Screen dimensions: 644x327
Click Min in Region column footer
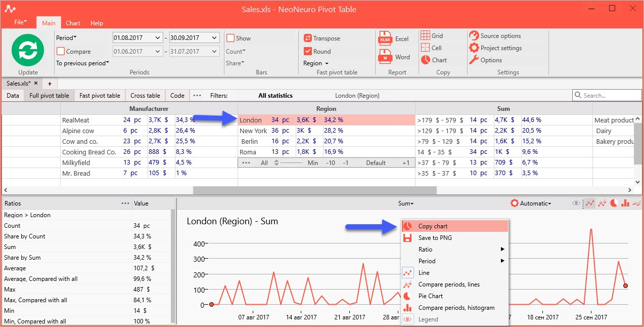(x=313, y=162)
